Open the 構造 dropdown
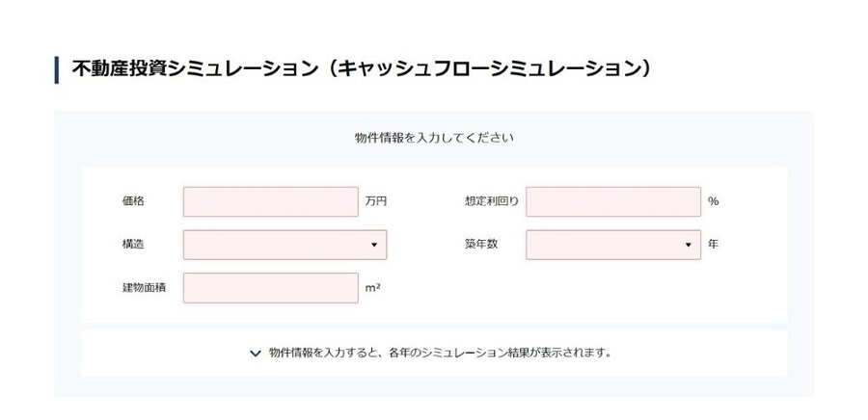 click(285, 245)
